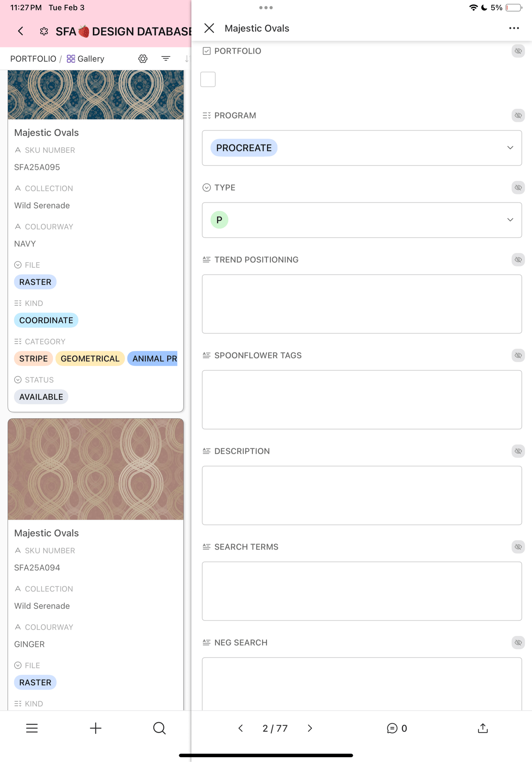Image resolution: width=532 pixels, height=762 pixels.
Task: Toggle visibility of SPOONFLOWER TAGS field
Action: click(x=518, y=355)
